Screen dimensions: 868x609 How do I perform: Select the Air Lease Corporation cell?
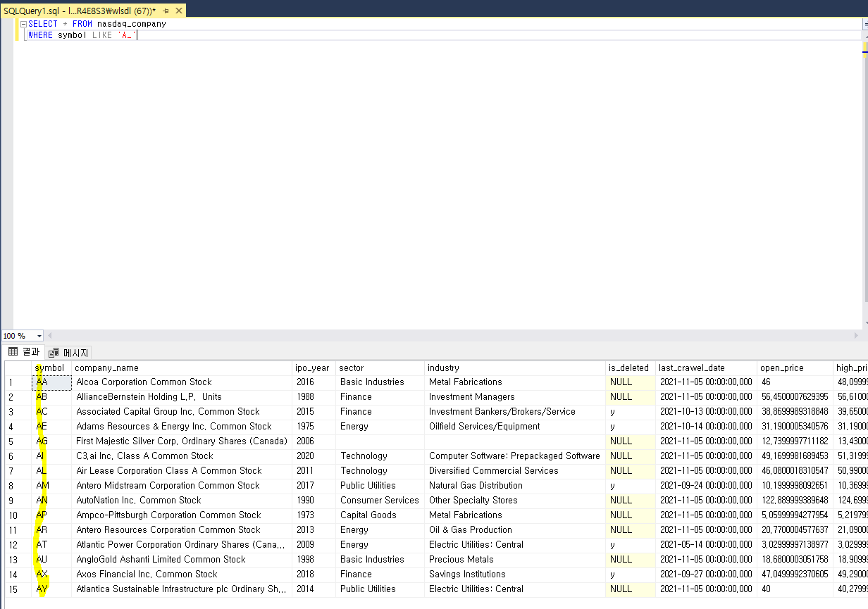click(182, 471)
